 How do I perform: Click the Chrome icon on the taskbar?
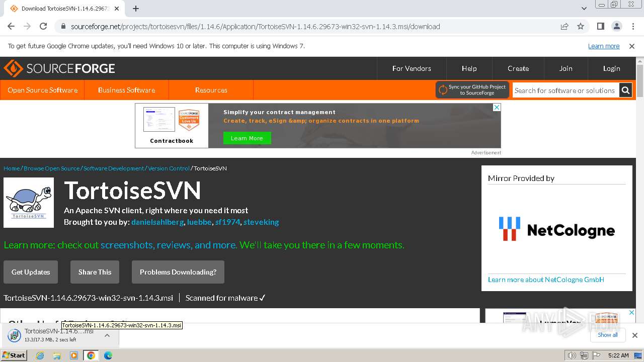point(91,355)
